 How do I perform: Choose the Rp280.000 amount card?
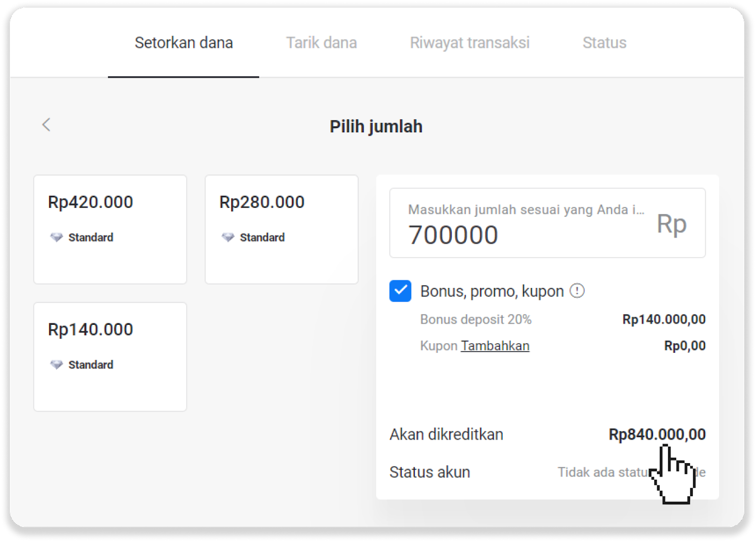click(x=282, y=229)
